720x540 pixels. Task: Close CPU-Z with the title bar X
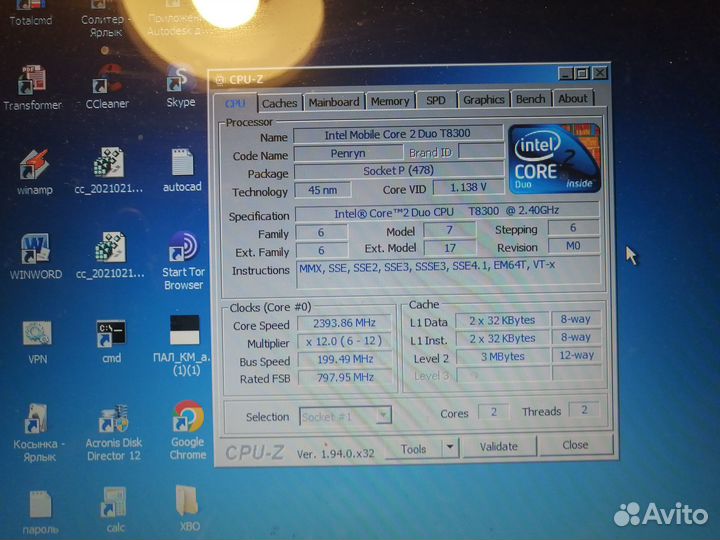click(600, 73)
